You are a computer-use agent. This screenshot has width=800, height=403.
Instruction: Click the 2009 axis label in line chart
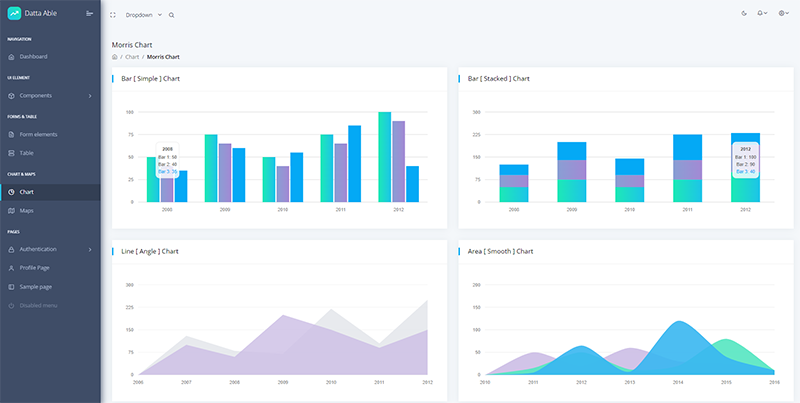tap(283, 382)
